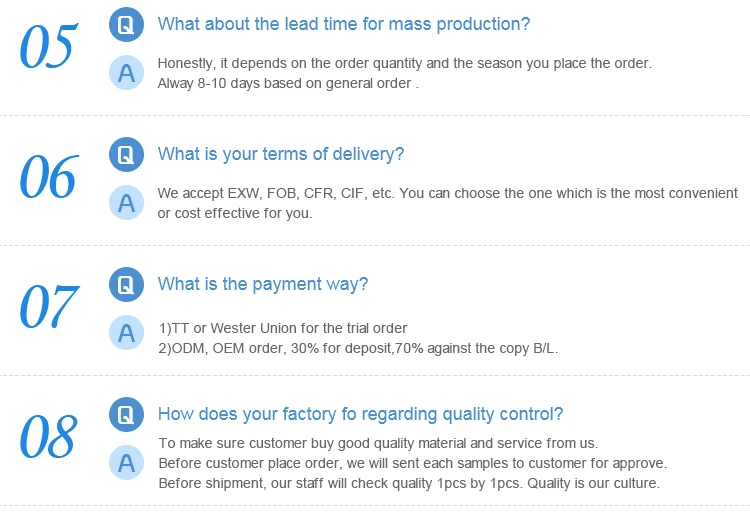Click the "Alway 8-10 days" answer line
The image size is (750, 523).
[x=287, y=83]
